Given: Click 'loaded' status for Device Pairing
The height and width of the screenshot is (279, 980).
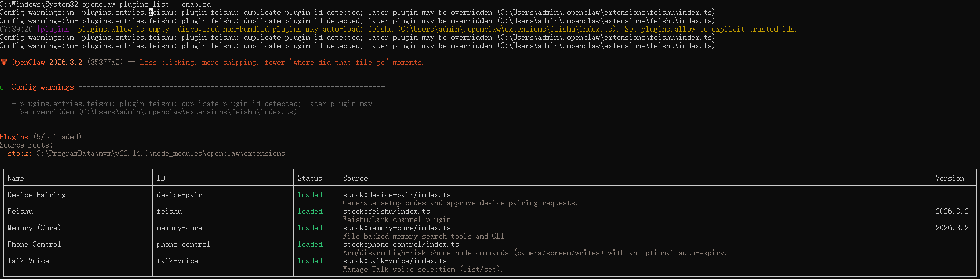Looking at the screenshot, I should coord(310,195).
